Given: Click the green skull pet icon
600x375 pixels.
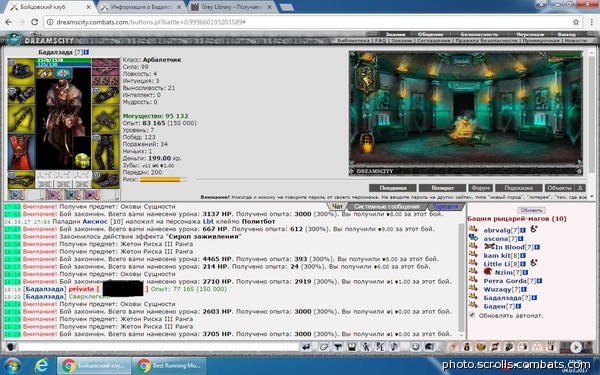Looking at the screenshot, I should pos(82,160).
